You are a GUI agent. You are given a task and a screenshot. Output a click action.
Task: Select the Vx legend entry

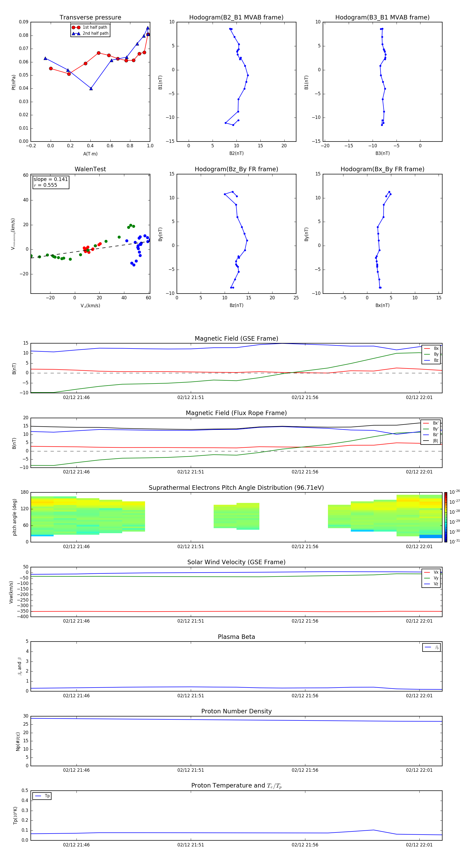(431, 572)
